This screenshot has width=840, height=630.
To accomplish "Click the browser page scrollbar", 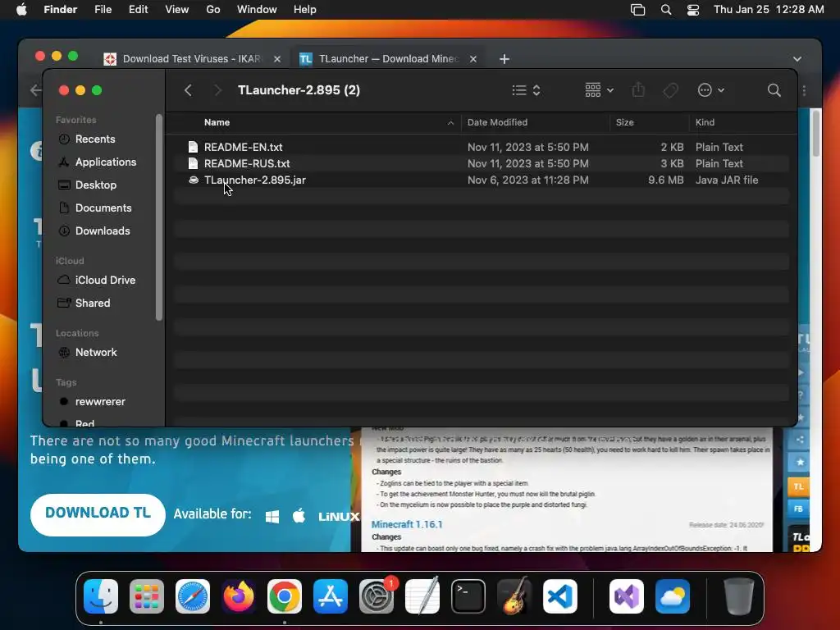I will [x=816, y=133].
